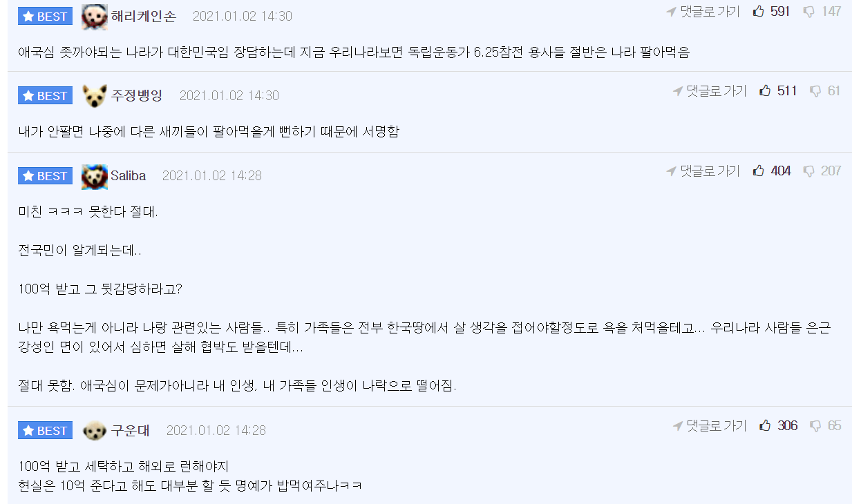The height and width of the screenshot is (504, 852).
Task: Downvote 구운대's comment with 65 dislikes
Action: coord(815,426)
